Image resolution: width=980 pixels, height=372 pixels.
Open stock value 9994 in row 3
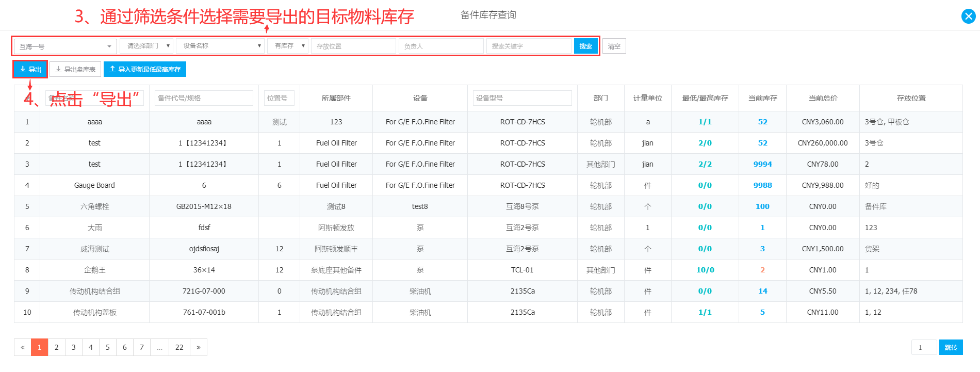coord(762,164)
